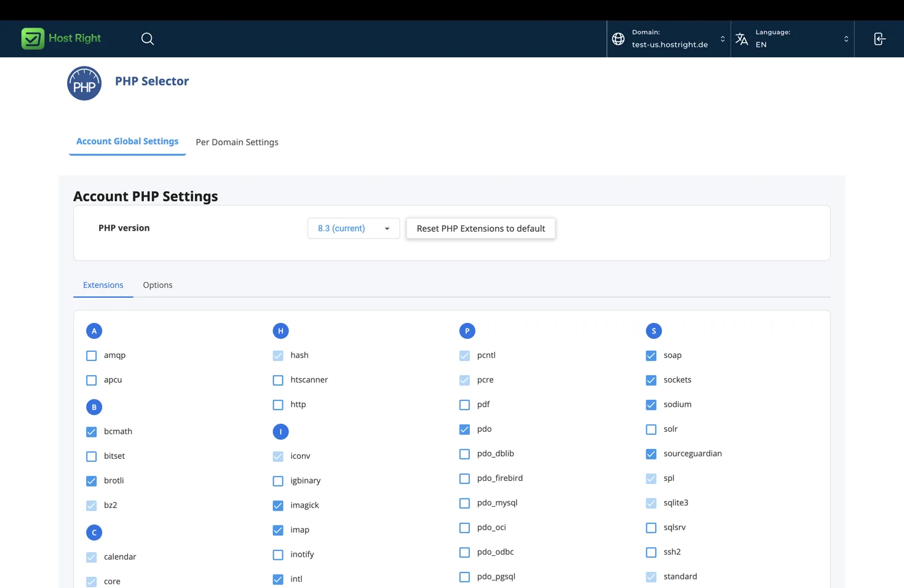Screen dimensions: 904x588
Task: Enable the solr extension checkbox
Action: 651,429
